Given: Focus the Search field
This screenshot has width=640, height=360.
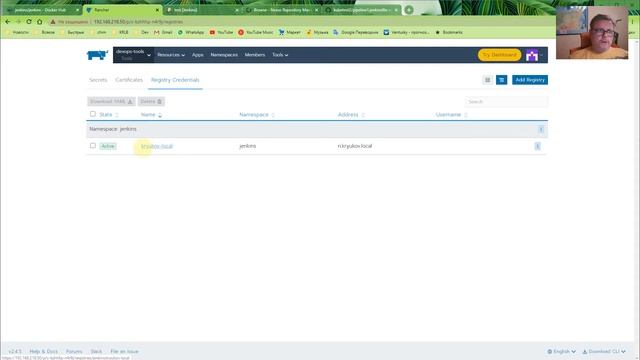Looking at the screenshot, I should (x=506, y=101).
